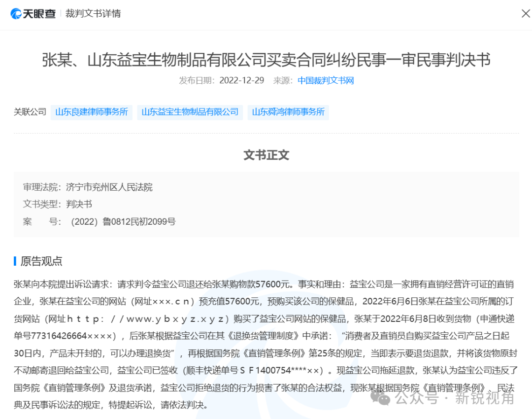Open 山东良建律师事务所 company tag
The height and width of the screenshot is (419, 532).
tap(92, 112)
